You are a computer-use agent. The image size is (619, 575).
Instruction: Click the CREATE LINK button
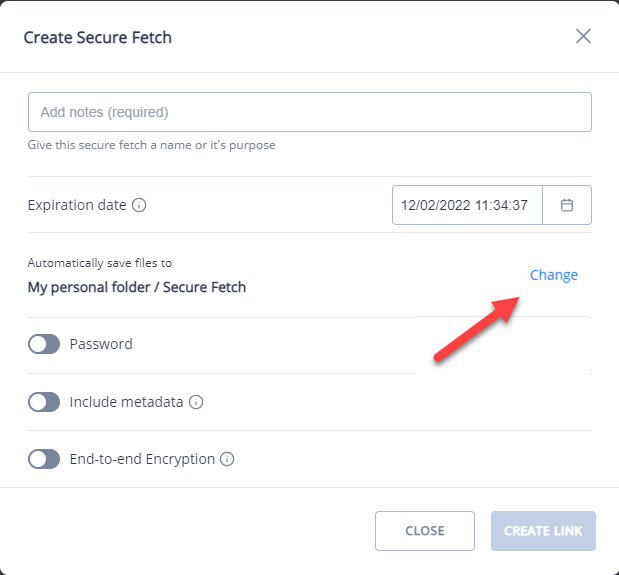(x=543, y=531)
